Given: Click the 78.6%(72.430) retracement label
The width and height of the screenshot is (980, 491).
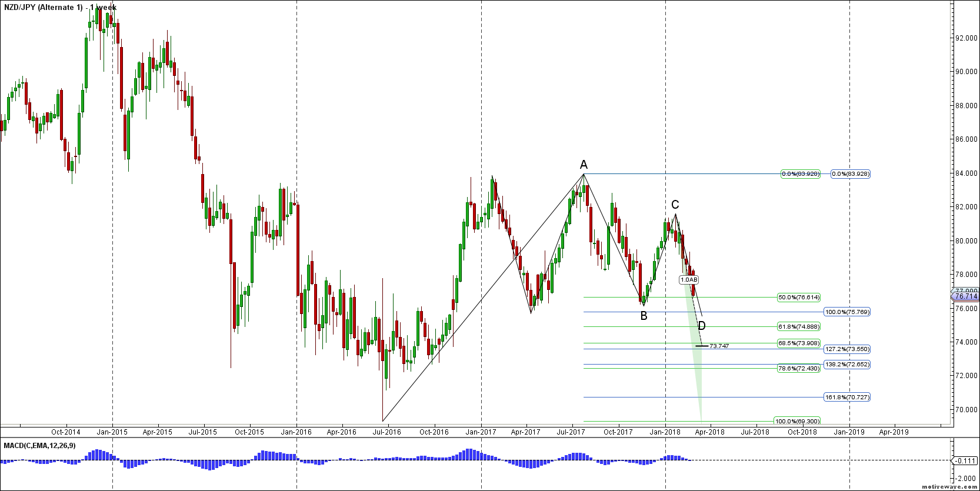Looking at the screenshot, I should point(799,369).
